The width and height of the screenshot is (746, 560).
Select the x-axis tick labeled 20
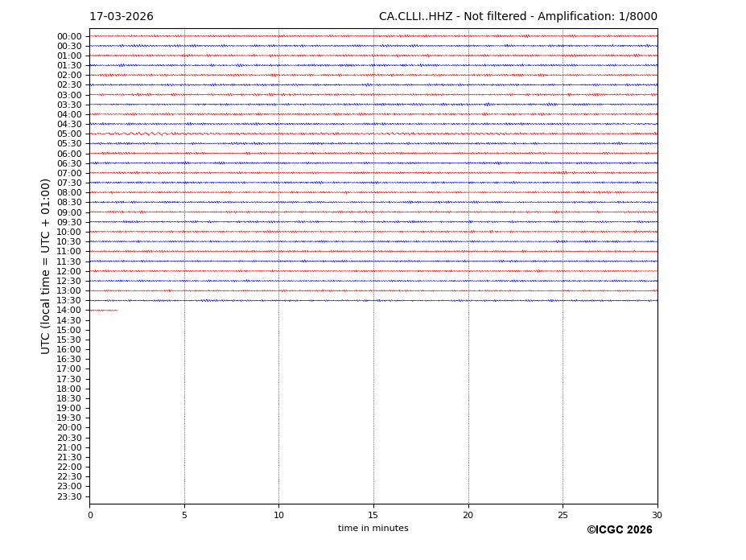[x=468, y=515]
